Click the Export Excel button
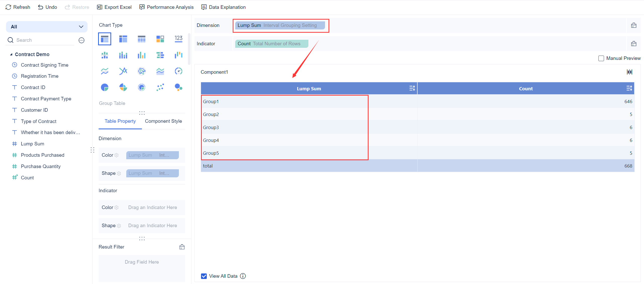The image size is (644, 284). tap(114, 7)
